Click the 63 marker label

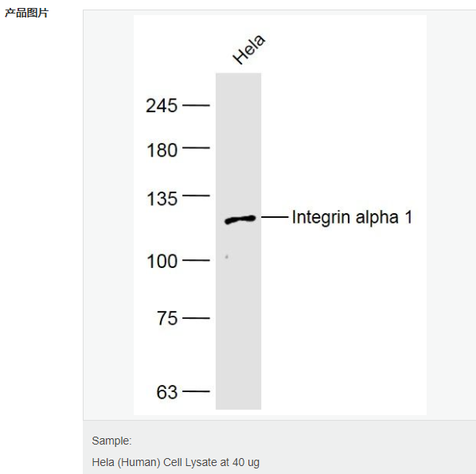[x=166, y=392]
